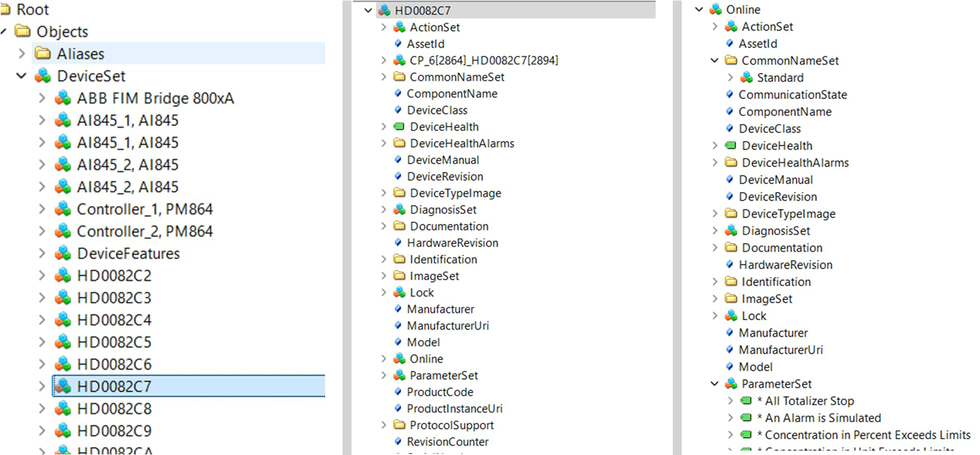Click the Online object icon in middle panel
The width and height of the screenshot is (980, 455).
point(399,359)
